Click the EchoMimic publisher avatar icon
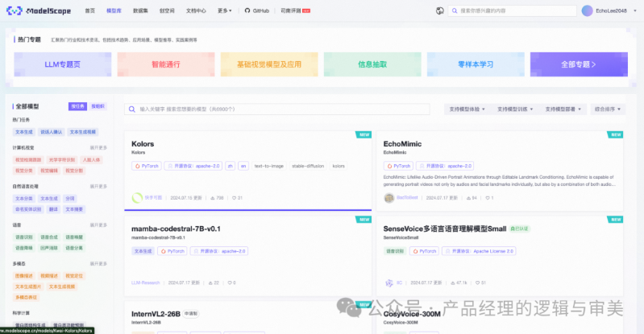Image resolution: width=644 pixels, height=334 pixels. (x=389, y=198)
